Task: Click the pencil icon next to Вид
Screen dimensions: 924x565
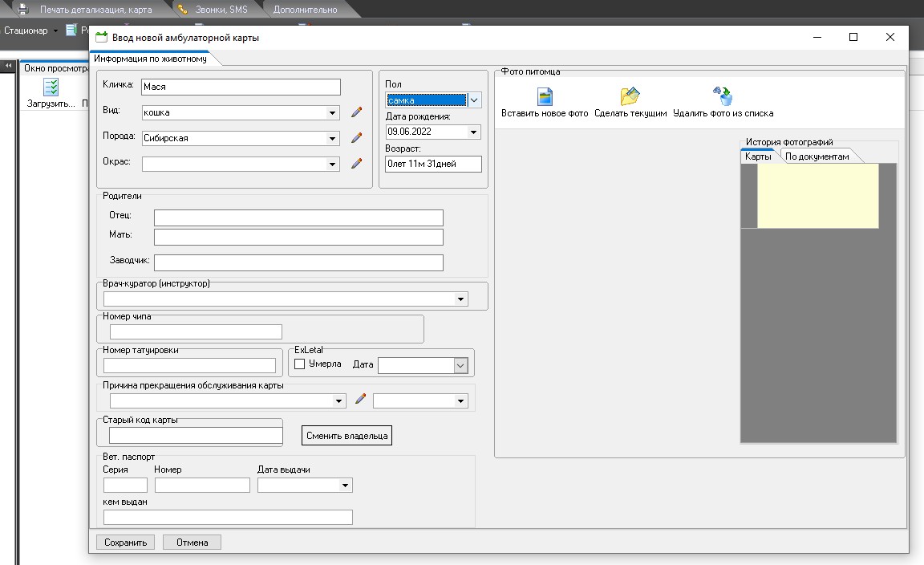Action: point(357,113)
